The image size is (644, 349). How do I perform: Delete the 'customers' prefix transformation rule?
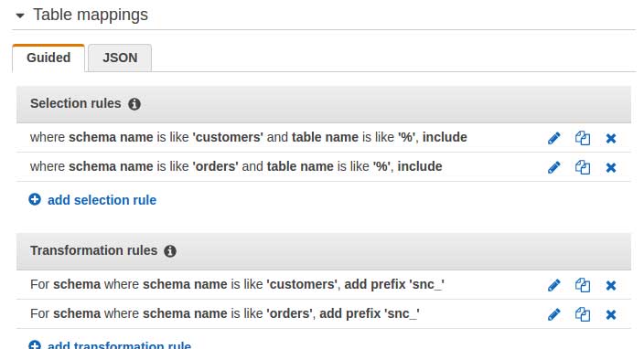point(611,285)
